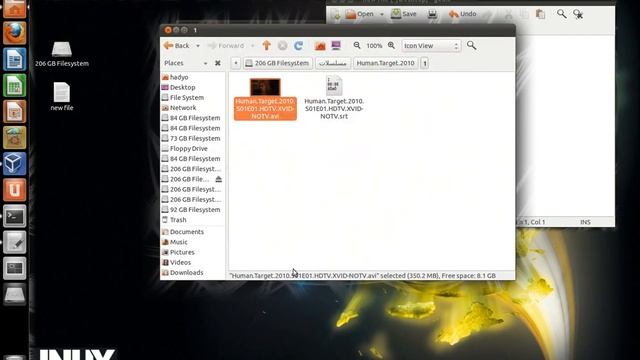Launch LibreOffice Writer from the launcher

[15, 59]
